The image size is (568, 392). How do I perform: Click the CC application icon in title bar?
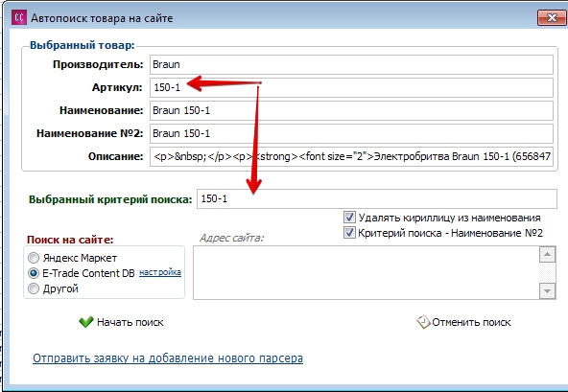19,17
